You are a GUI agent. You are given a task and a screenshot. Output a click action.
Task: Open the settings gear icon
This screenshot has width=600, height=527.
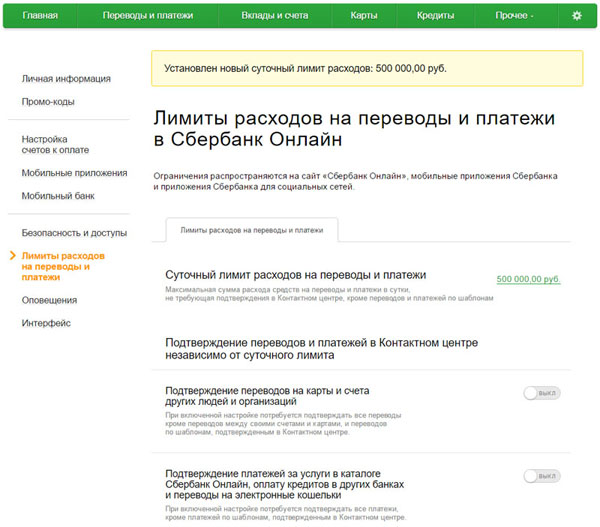coord(576,15)
